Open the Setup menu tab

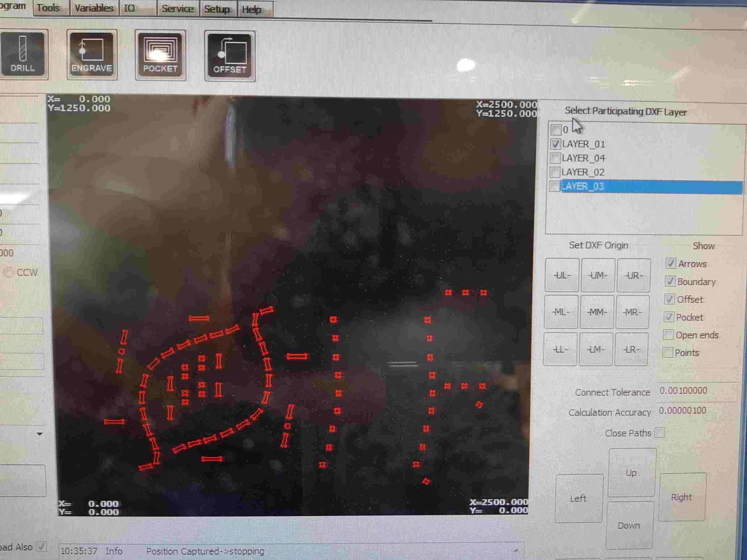(217, 9)
